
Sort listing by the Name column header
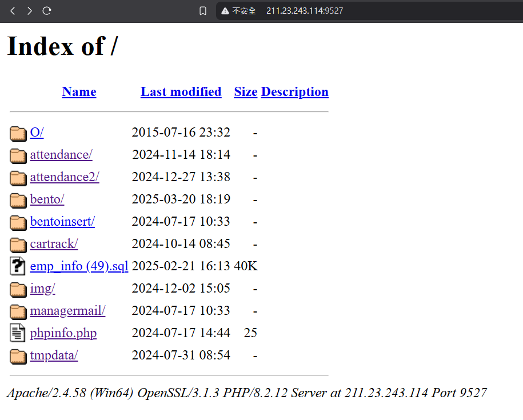pyautogui.click(x=79, y=91)
